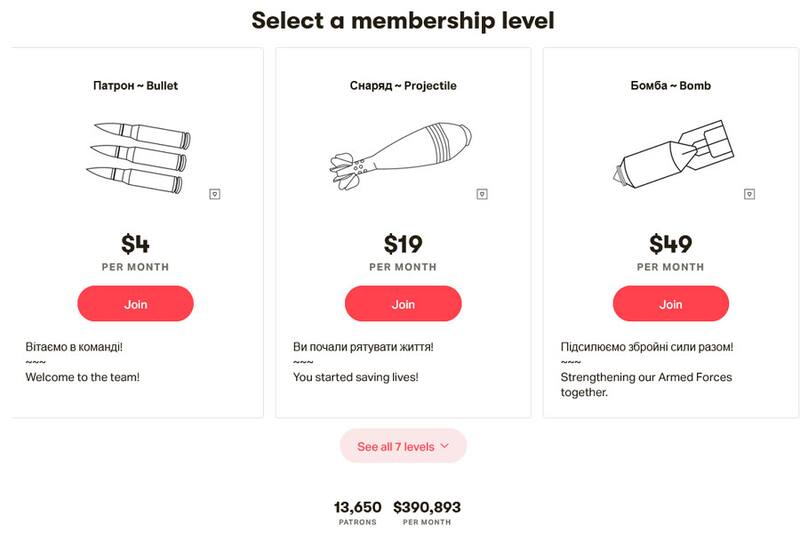The image size is (800, 533).
Task: Click the small icon beside the Bullet illustration
Action: pyautogui.click(x=215, y=193)
